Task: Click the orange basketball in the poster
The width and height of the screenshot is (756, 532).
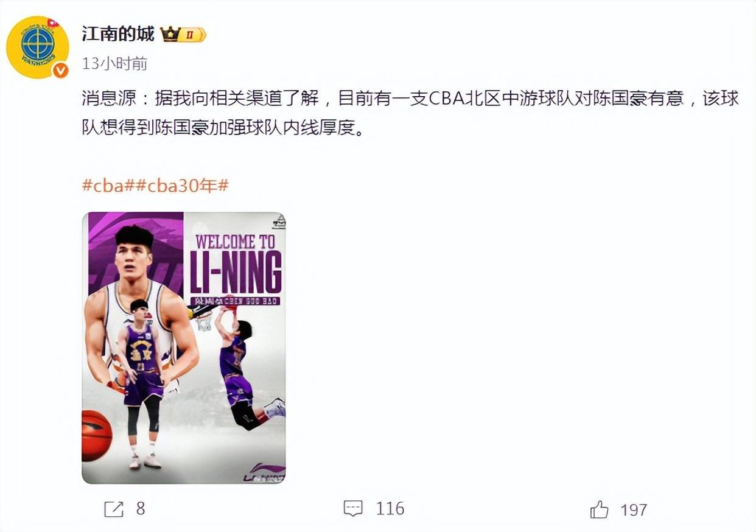Action: click(x=97, y=435)
